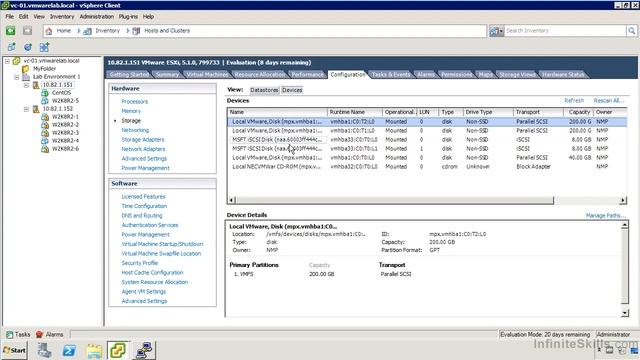Screen dimensions: 640x360
Task: Switch view to Datastores
Action: point(264,90)
